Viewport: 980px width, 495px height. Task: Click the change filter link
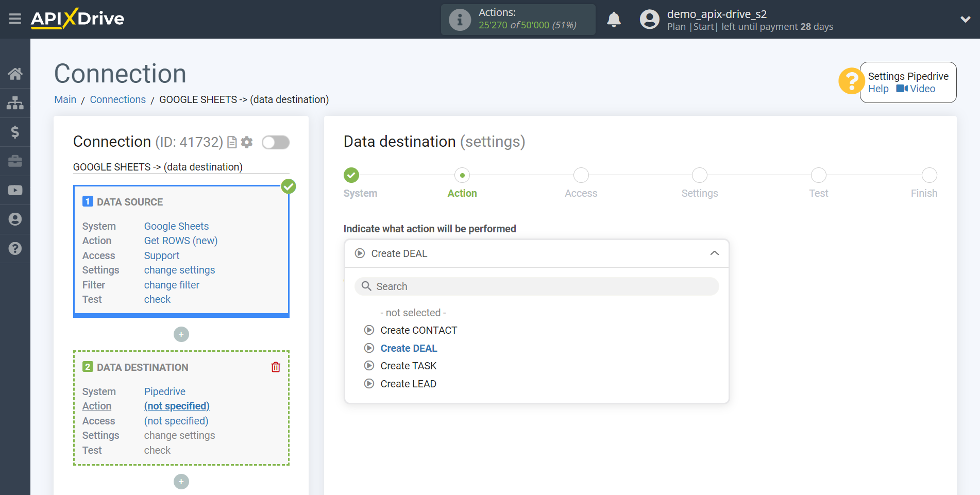[x=172, y=285]
